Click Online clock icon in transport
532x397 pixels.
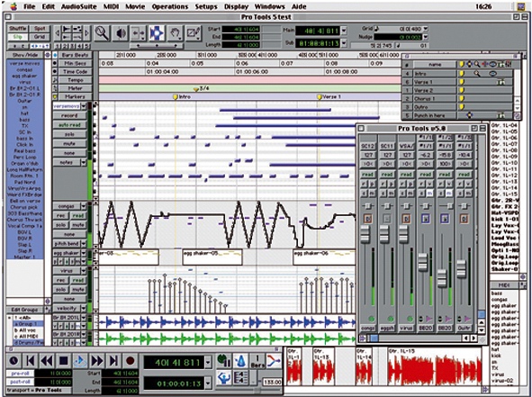pos(14,361)
